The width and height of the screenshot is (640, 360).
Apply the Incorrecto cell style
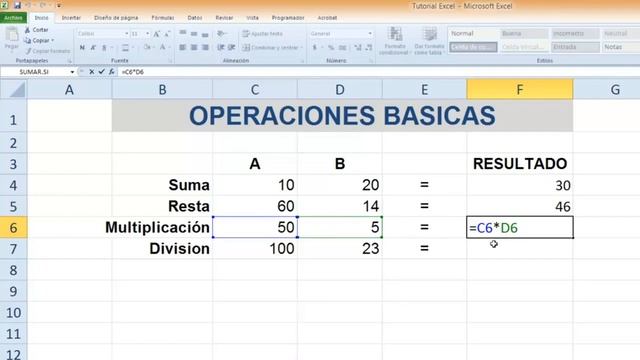(x=575, y=33)
